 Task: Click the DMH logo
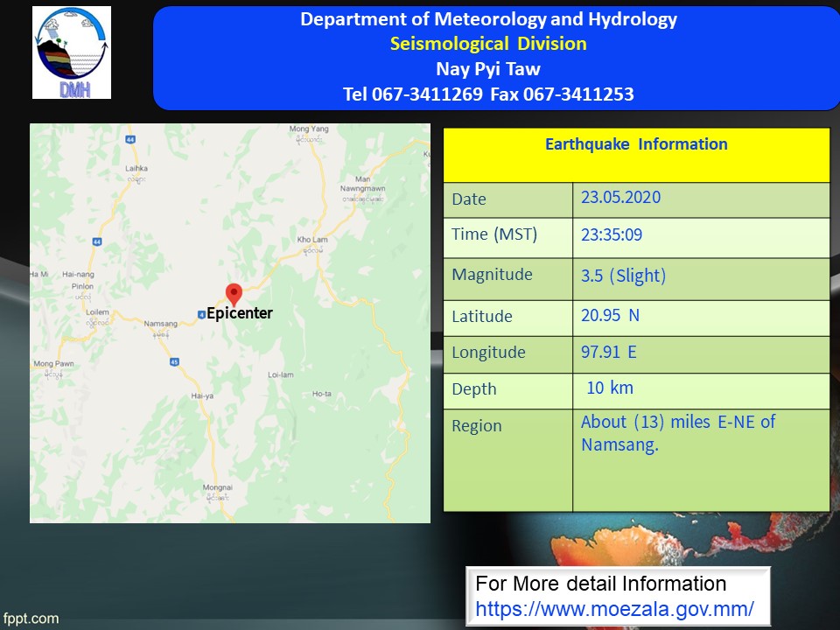pyautogui.click(x=72, y=52)
